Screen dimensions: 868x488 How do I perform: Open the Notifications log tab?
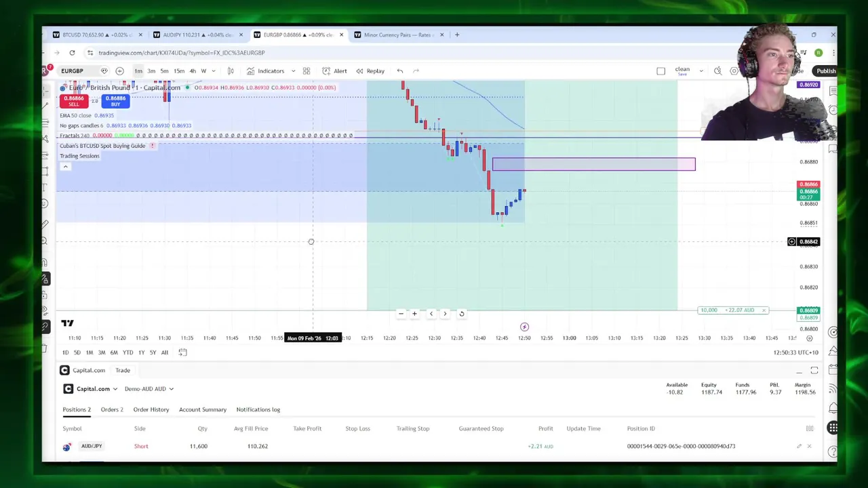pyautogui.click(x=258, y=409)
